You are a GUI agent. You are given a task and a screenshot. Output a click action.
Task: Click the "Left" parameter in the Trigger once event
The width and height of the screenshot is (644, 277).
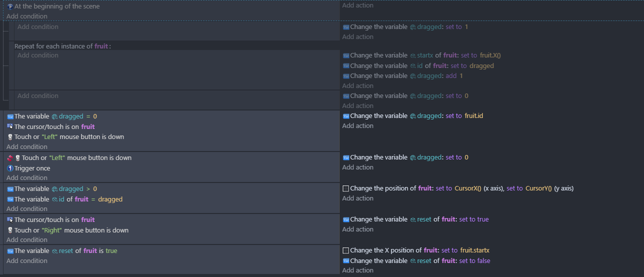pyautogui.click(x=57, y=158)
